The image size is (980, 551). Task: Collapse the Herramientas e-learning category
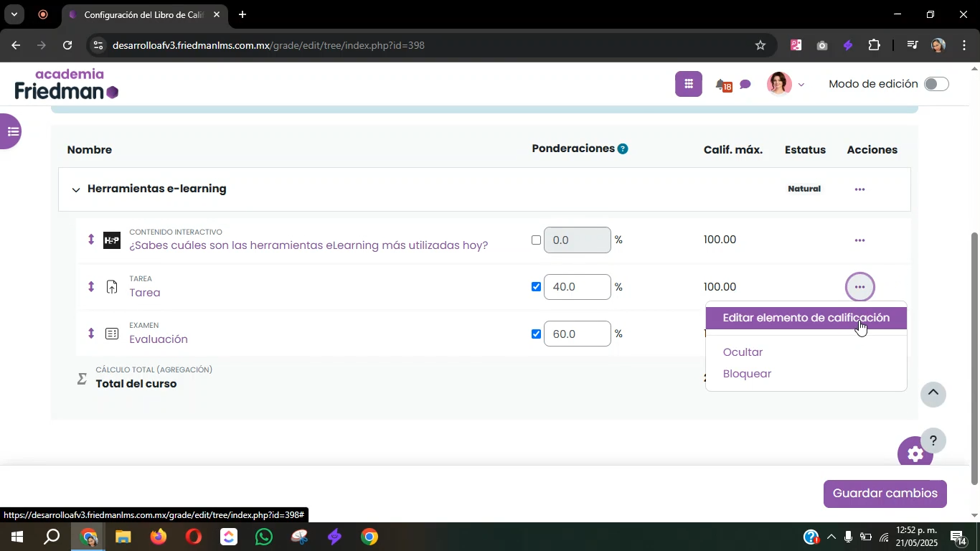tap(76, 190)
